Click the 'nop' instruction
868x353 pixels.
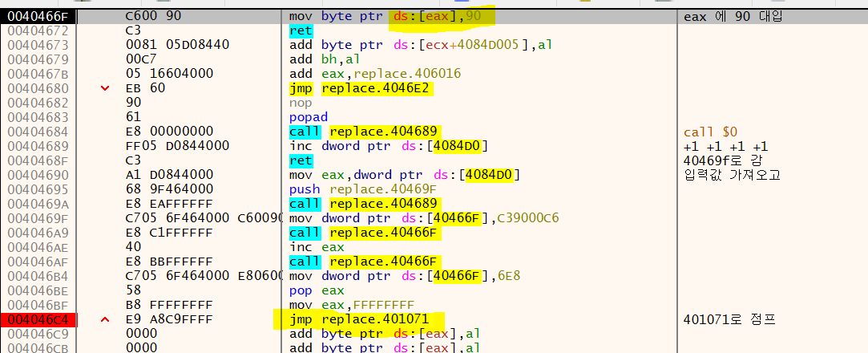[301, 103]
